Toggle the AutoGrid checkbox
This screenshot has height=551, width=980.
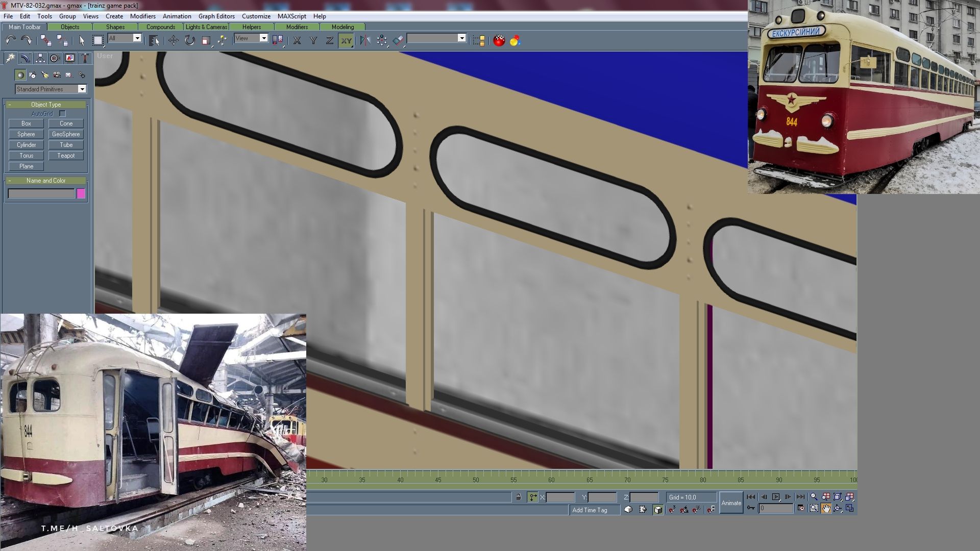62,114
